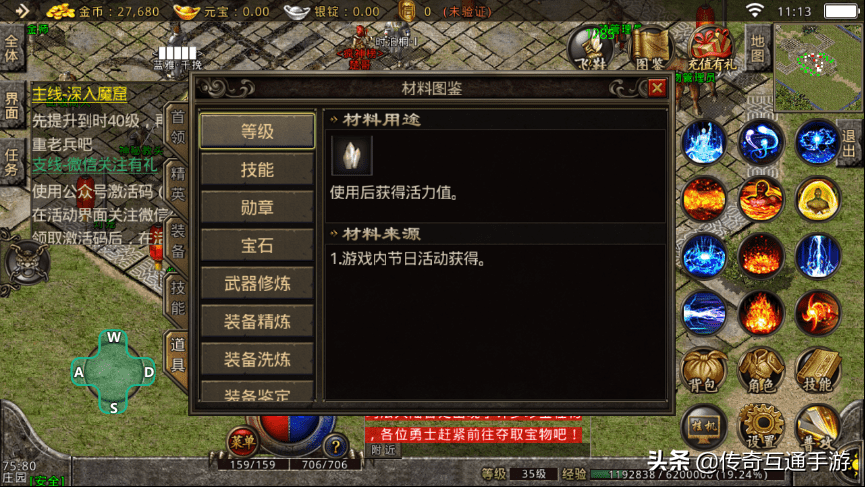Open the 角色 character icon
Screen dimensions: 865x487
[x=761, y=370]
